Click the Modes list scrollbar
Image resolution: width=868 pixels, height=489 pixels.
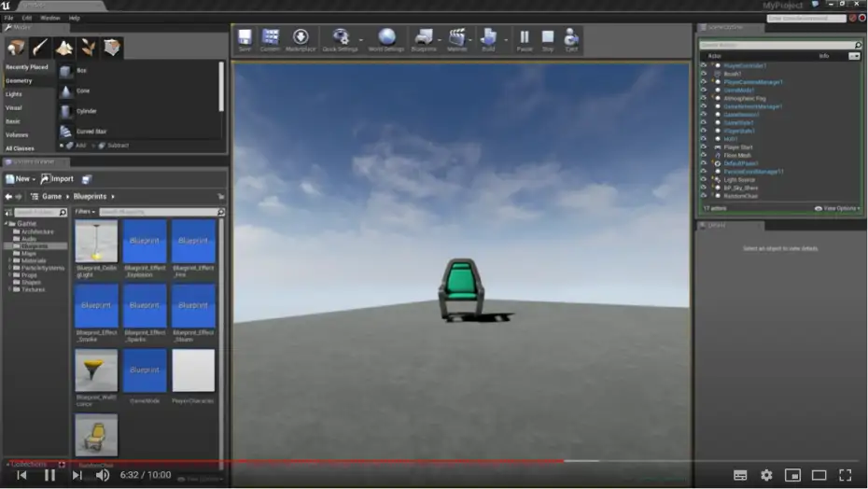tap(221, 86)
